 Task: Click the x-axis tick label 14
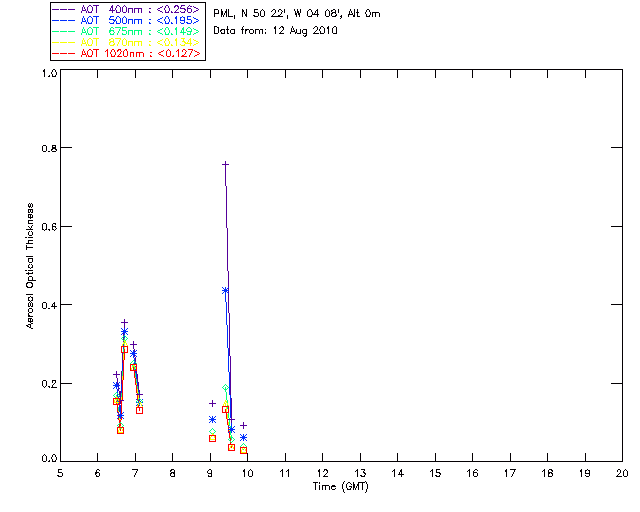pyautogui.click(x=398, y=473)
